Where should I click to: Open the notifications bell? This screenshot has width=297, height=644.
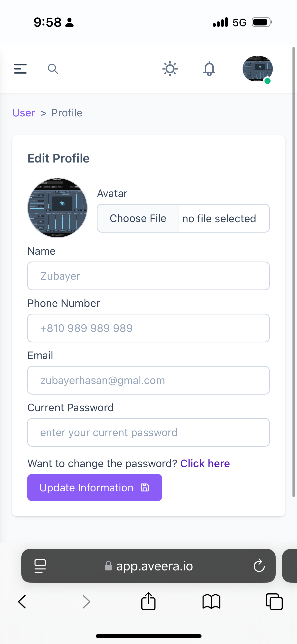(209, 69)
